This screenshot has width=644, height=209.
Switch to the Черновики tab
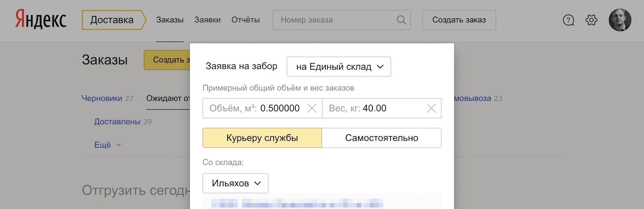[x=102, y=99]
